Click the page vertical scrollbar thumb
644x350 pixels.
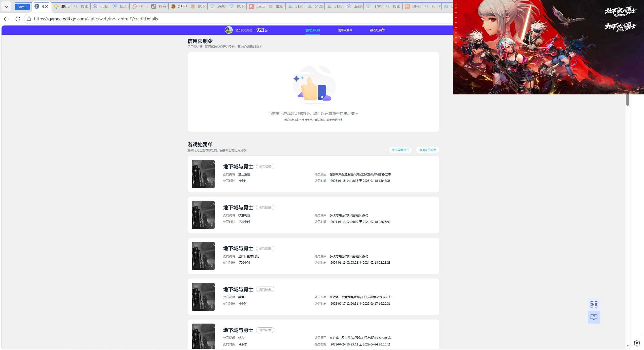(628, 100)
